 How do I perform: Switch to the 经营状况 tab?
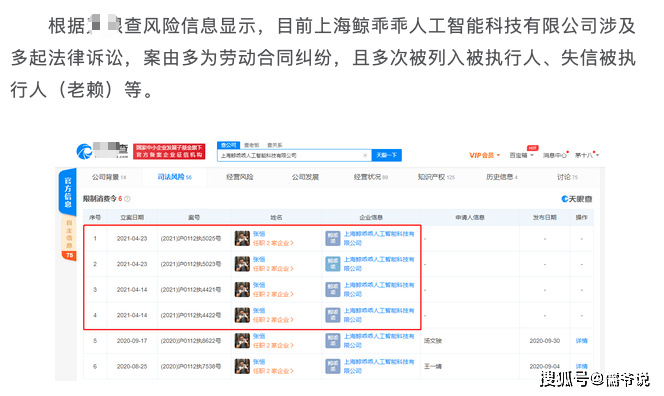371,177
